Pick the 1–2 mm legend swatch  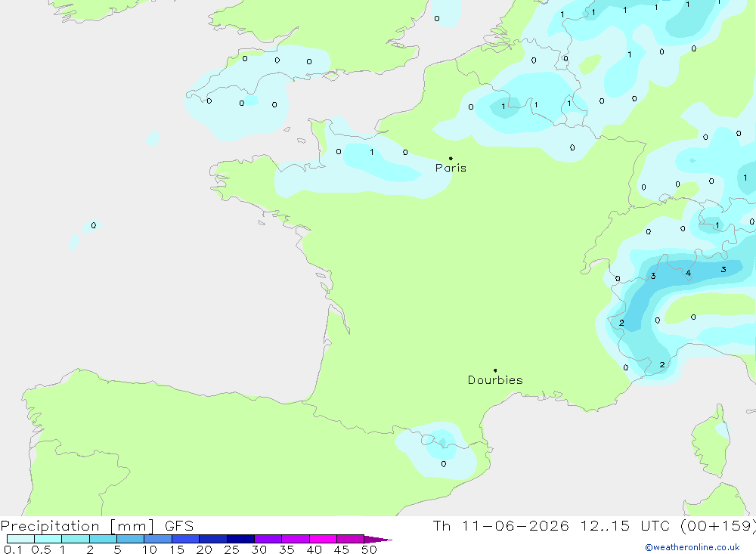coord(75,539)
